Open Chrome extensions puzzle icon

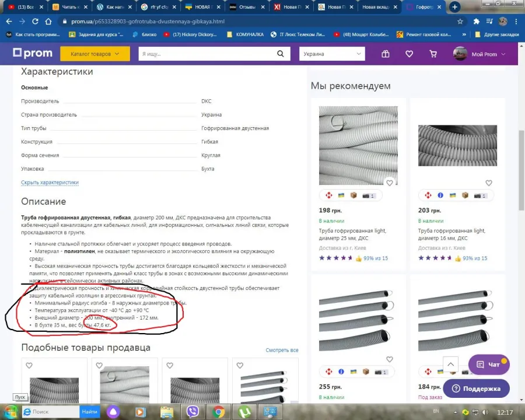pos(476,22)
